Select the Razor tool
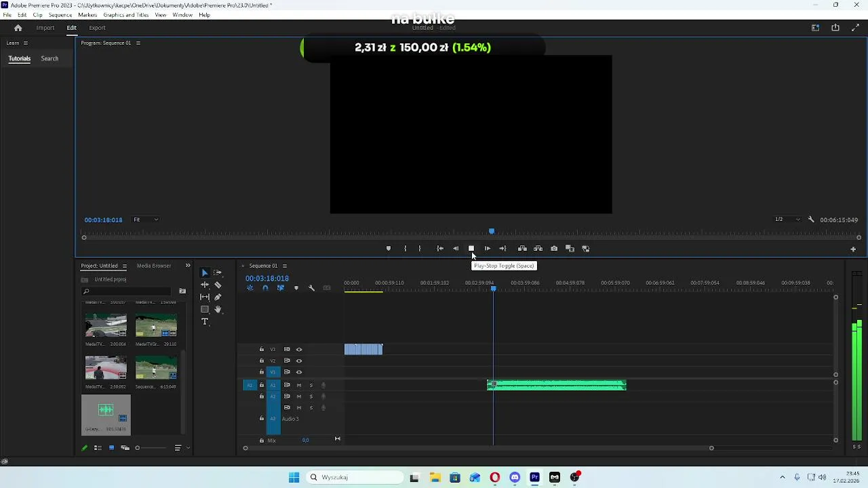This screenshot has width=868, height=488. pos(218,285)
